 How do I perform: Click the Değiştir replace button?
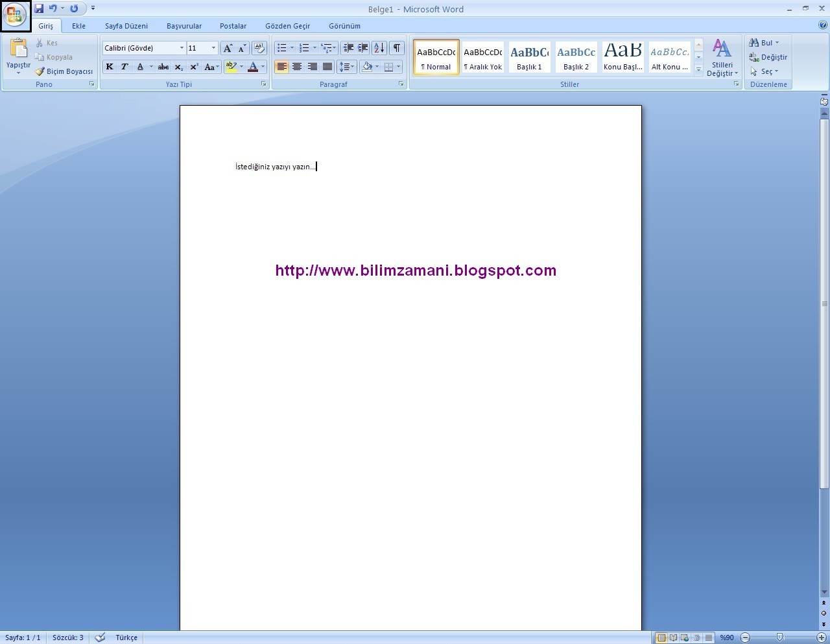(x=768, y=57)
